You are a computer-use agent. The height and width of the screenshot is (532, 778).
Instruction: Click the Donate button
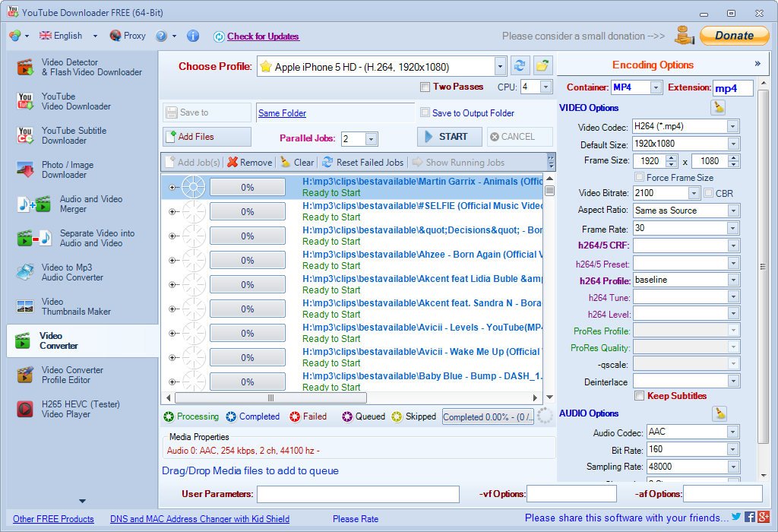(x=735, y=36)
